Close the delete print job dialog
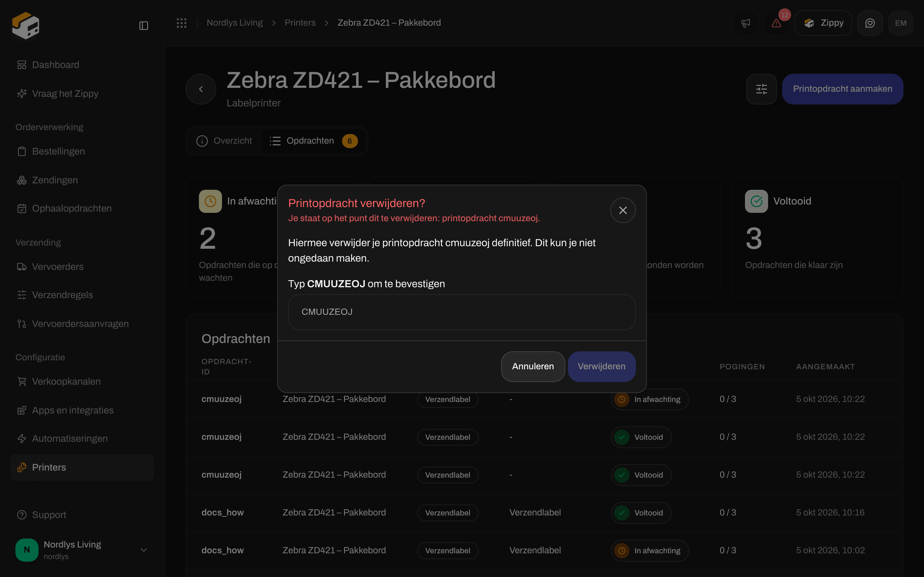Screen dimensions: 924x577 tap(623, 210)
